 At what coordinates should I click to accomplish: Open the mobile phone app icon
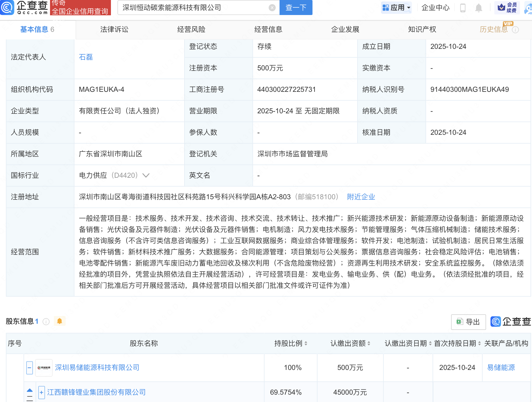pyautogui.click(x=463, y=8)
